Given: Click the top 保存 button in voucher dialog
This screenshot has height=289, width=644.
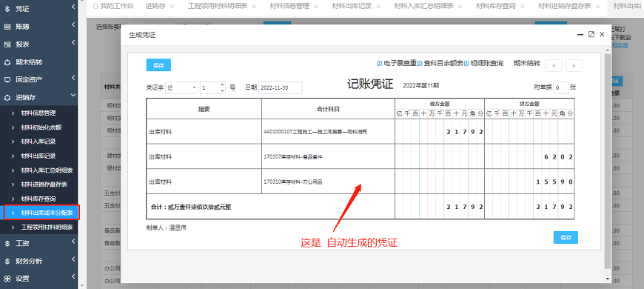Looking at the screenshot, I should pyautogui.click(x=158, y=65).
